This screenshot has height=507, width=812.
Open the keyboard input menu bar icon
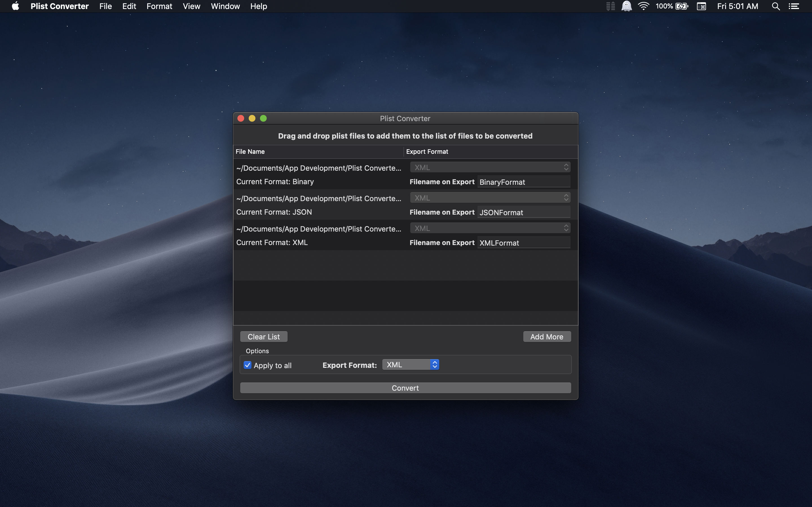pos(701,6)
